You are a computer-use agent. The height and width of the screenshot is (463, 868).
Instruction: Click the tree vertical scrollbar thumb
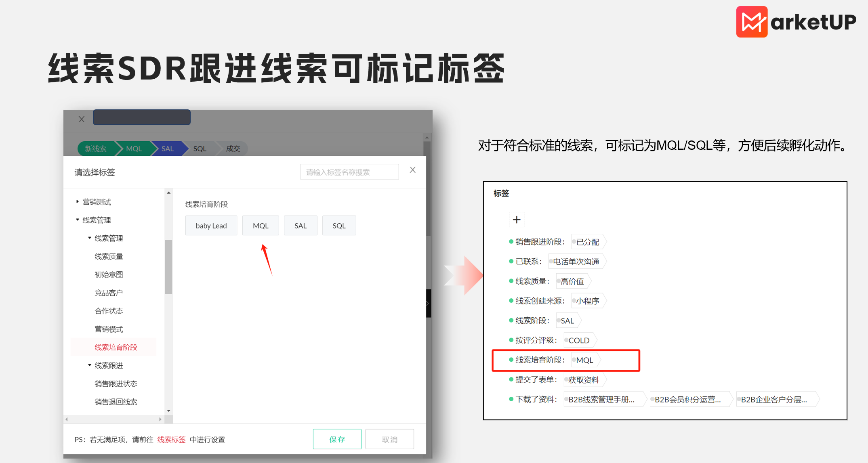click(168, 267)
